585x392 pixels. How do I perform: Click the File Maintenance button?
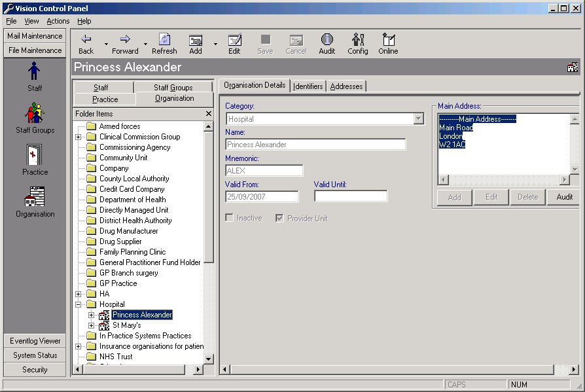pyautogui.click(x=35, y=50)
